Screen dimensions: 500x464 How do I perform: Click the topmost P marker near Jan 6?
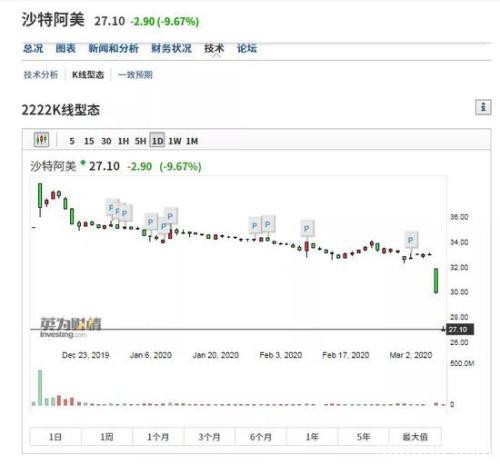coord(170,217)
